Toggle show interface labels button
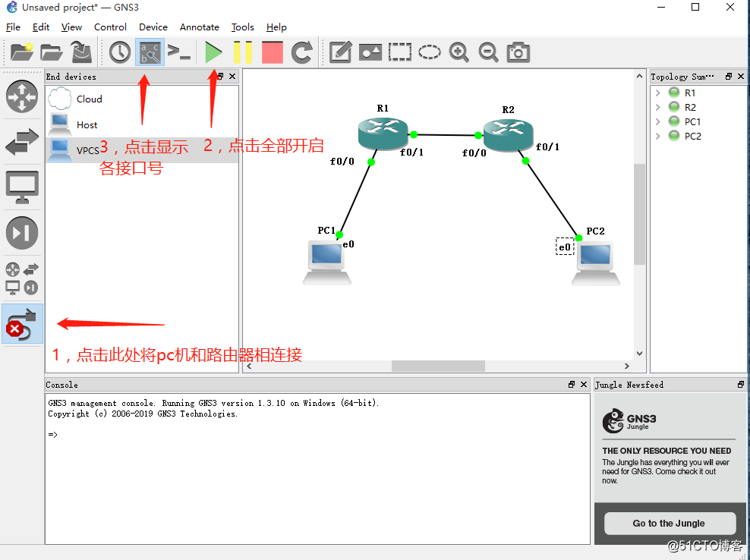Screen dimensions: 750x560 [150, 52]
